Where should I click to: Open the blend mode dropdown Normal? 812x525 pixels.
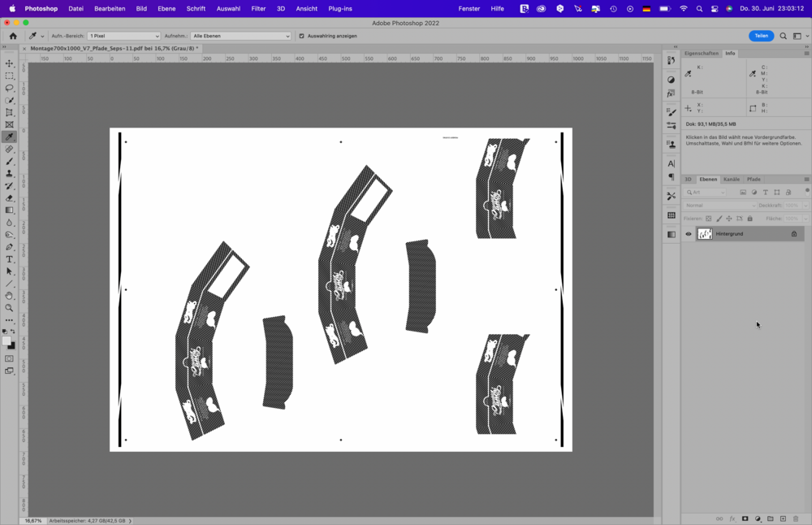pos(719,206)
